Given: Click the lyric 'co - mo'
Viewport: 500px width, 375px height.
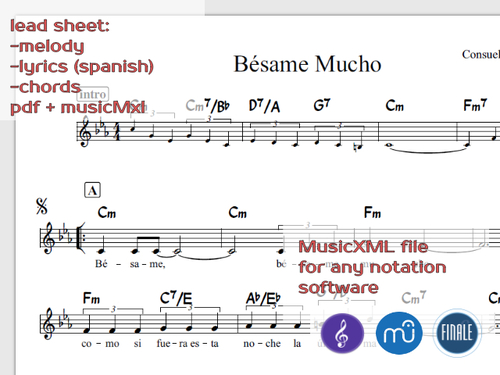Looking at the screenshot, I should (x=100, y=344).
